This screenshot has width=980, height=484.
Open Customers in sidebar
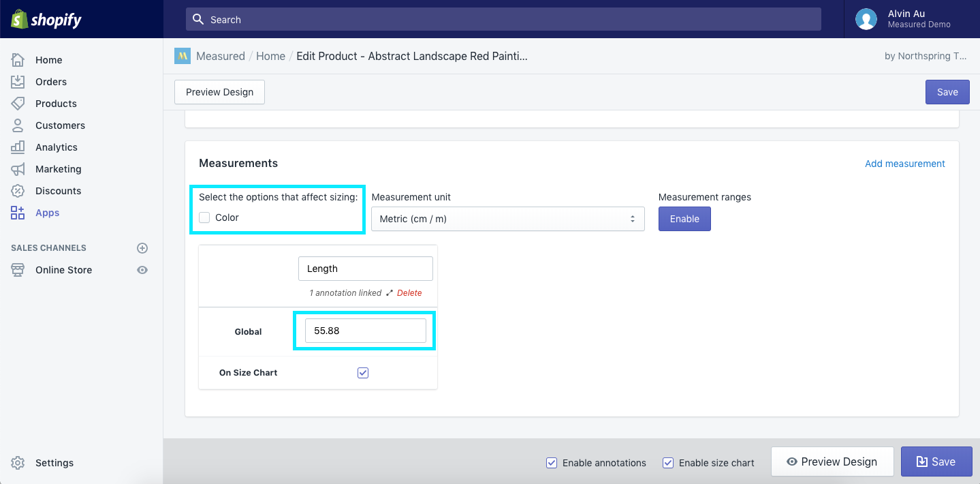tap(60, 125)
